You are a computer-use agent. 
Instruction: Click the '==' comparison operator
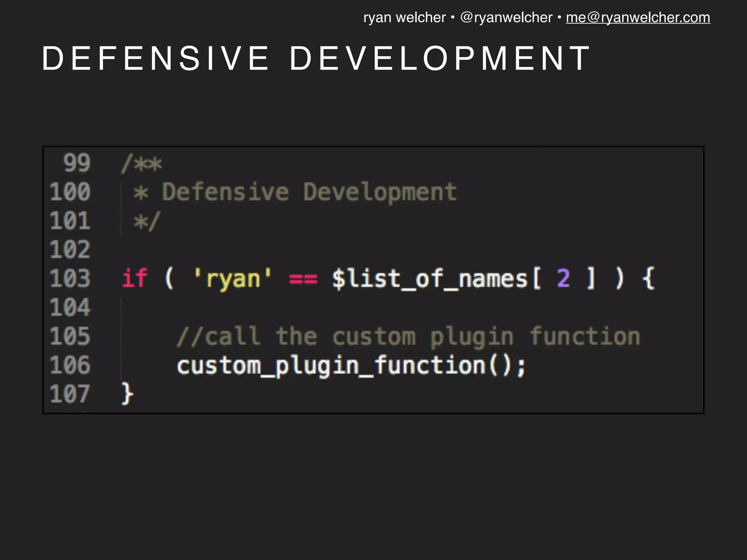coord(303,280)
